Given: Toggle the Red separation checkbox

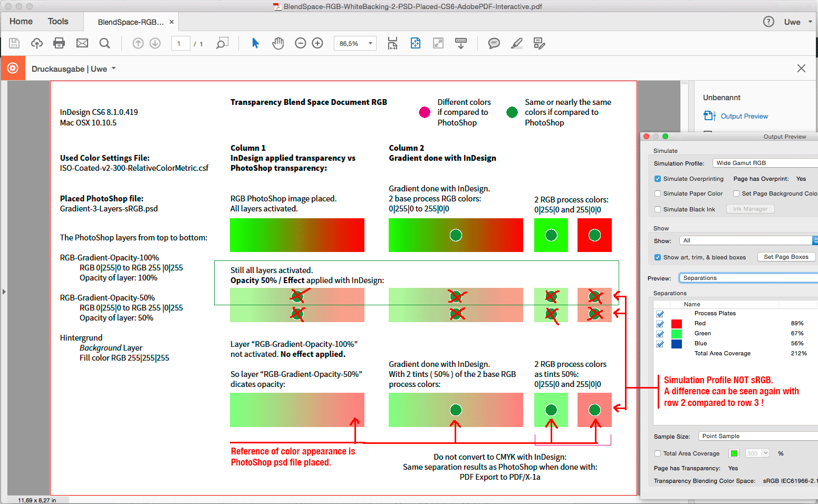Looking at the screenshot, I should coord(660,324).
